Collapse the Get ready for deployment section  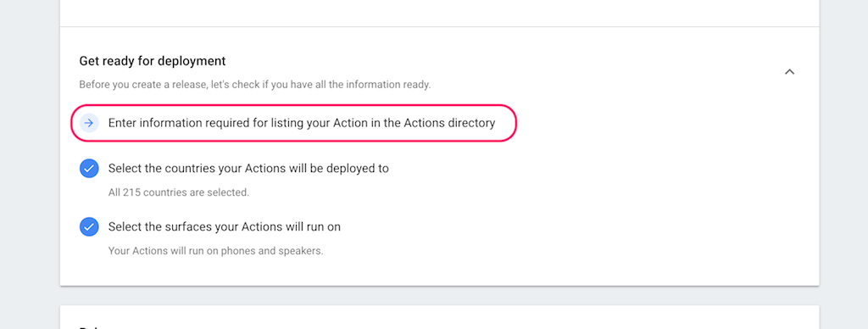(x=790, y=72)
